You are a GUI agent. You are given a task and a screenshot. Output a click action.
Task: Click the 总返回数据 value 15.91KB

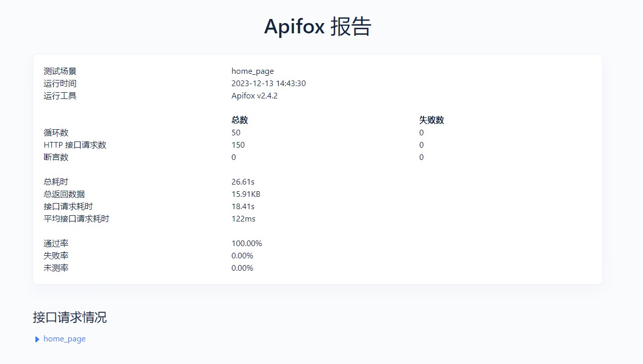(x=246, y=194)
